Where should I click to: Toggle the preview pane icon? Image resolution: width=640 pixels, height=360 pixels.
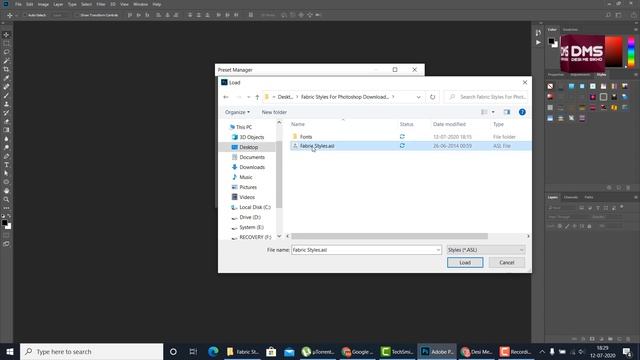pos(507,112)
